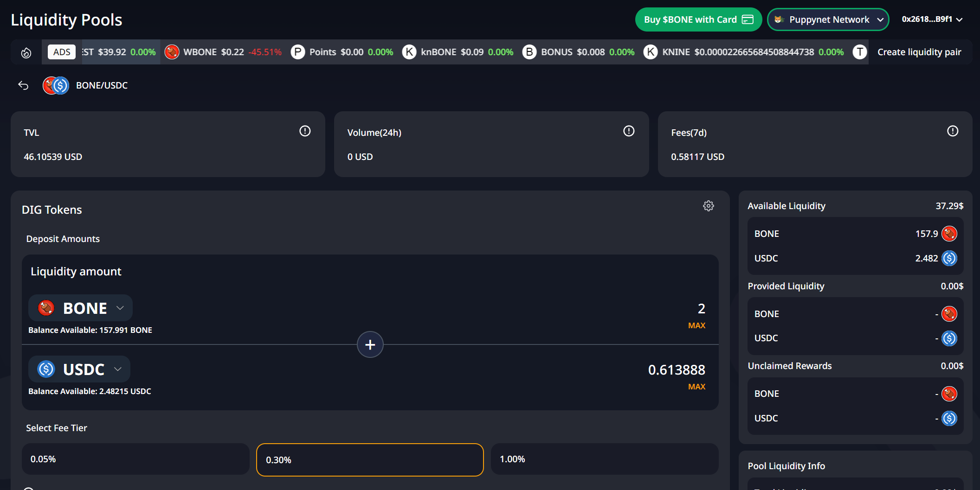Click Create liquidity pair link
The image size is (980, 490).
click(x=919, y=52)
